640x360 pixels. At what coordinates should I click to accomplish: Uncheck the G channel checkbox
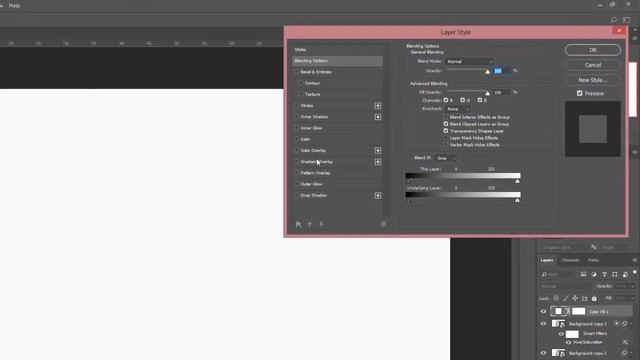462,100
